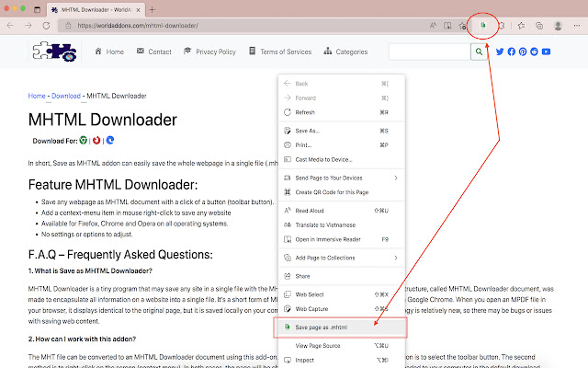
Task: Close the MHTML Downloader tab
Action: (x=138, y=10)
